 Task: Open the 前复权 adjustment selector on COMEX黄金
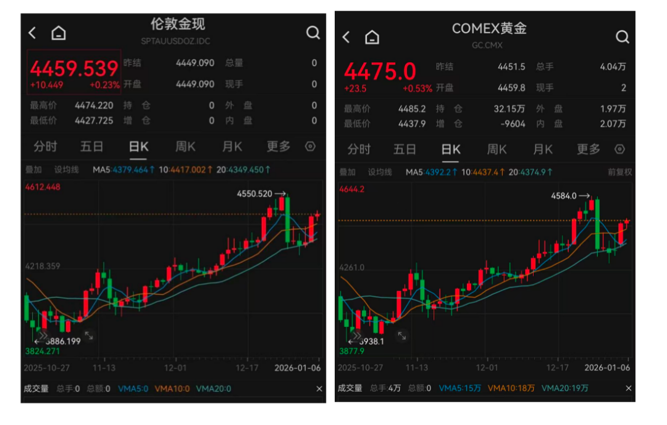(620, 171)
